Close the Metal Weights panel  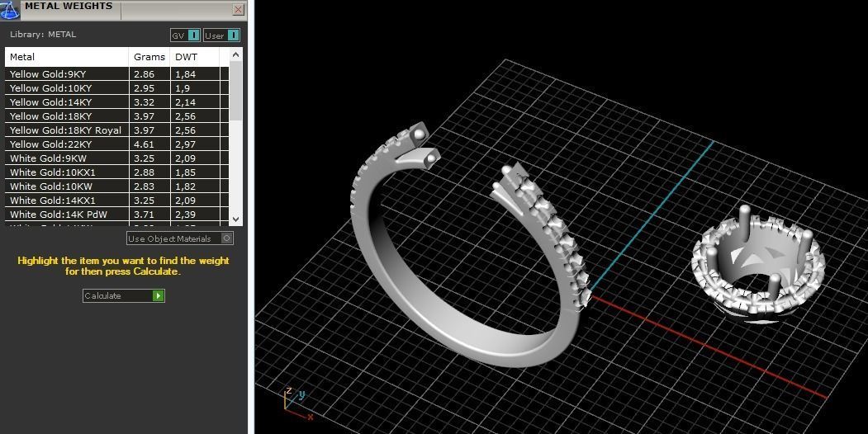click(238, 9)
